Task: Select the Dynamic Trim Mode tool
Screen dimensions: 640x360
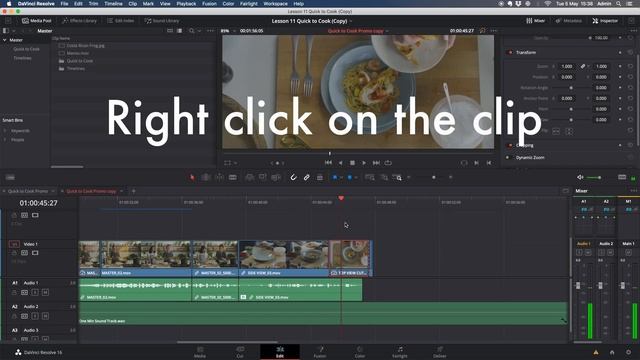Action: tap(220, 177)
